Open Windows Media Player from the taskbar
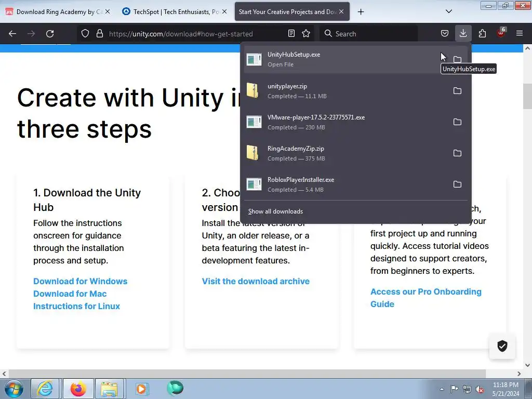Viewport: 532px width, 399px height. click(x=142, y=389)
